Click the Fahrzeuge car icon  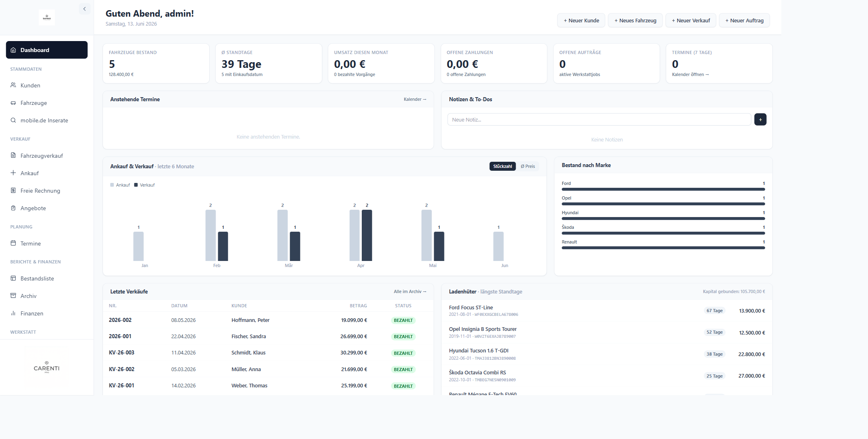point(13,103)
